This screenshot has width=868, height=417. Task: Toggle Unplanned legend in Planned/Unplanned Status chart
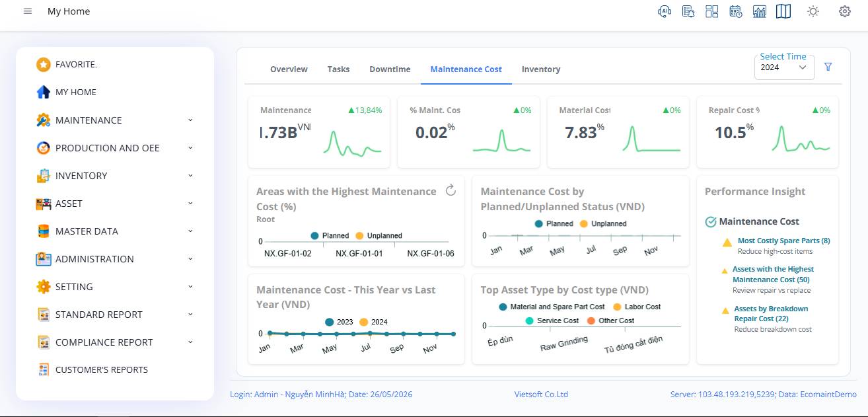602,224
